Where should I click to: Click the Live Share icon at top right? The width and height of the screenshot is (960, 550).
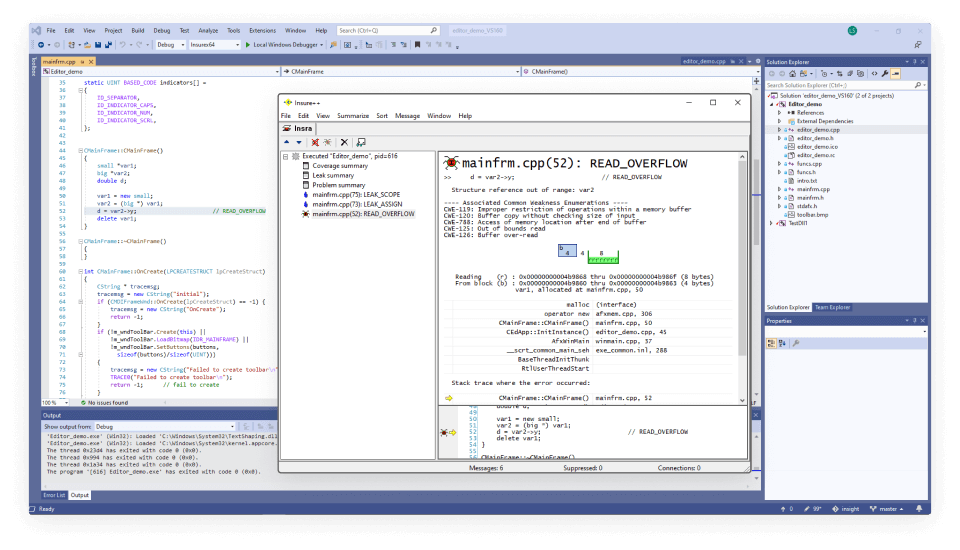click(918, 45)
